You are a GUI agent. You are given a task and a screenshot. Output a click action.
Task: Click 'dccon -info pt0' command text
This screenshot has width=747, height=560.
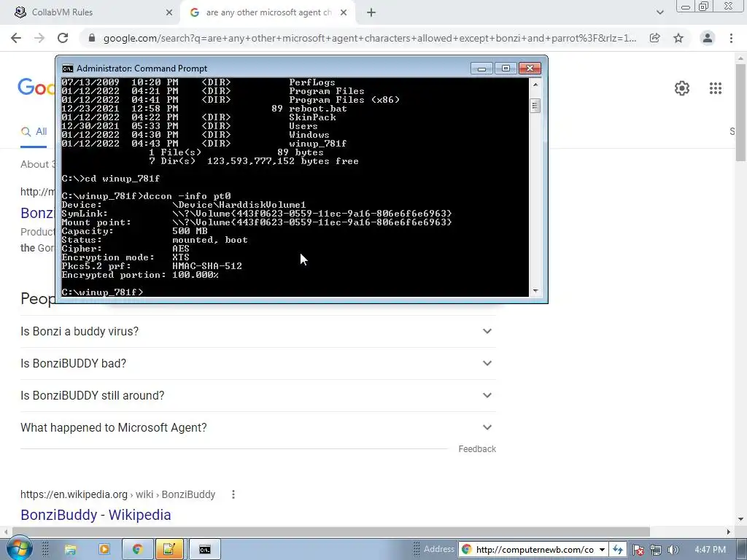[x=187, y=196]
